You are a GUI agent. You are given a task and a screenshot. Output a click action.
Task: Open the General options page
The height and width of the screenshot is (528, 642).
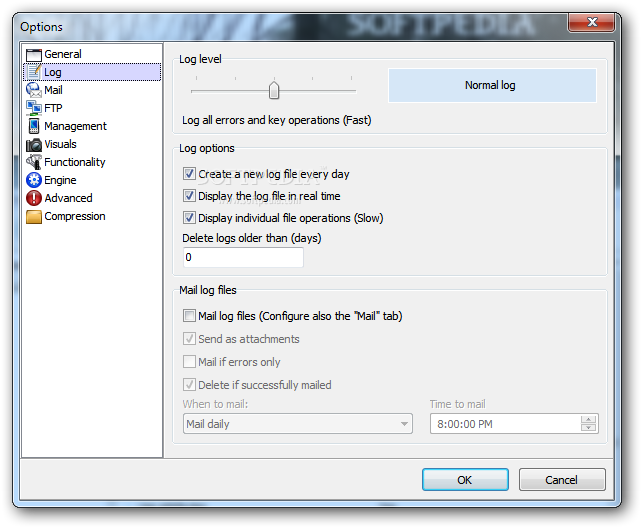[x=63, y=54]
